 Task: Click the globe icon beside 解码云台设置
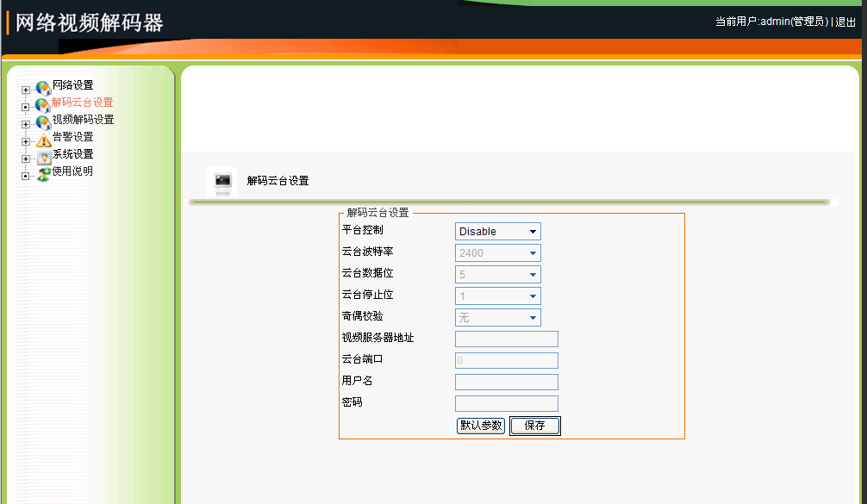click(43, 106)
